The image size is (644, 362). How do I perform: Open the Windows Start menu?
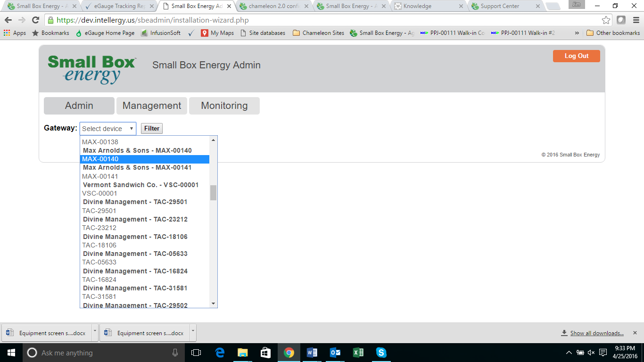coord(11,353)
